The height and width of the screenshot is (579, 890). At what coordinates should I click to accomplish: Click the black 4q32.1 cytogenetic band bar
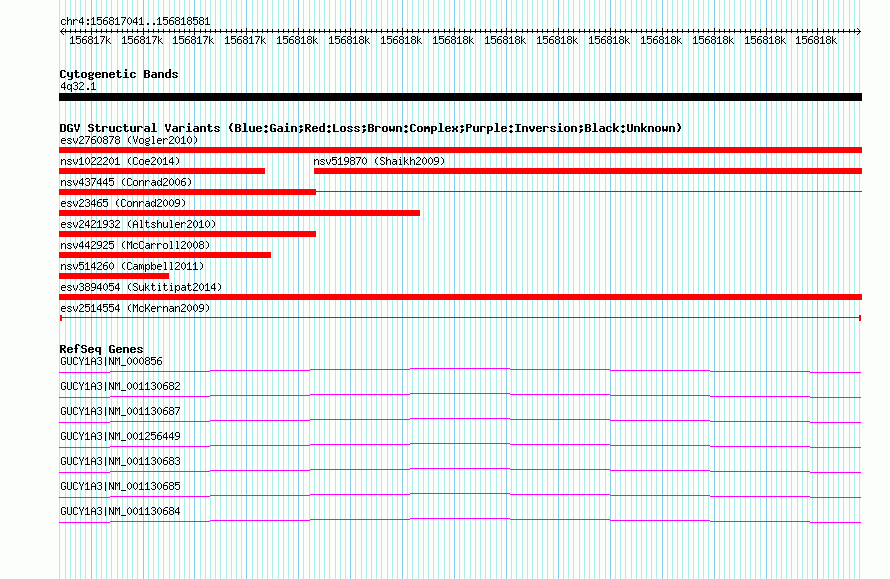(460, 97)
